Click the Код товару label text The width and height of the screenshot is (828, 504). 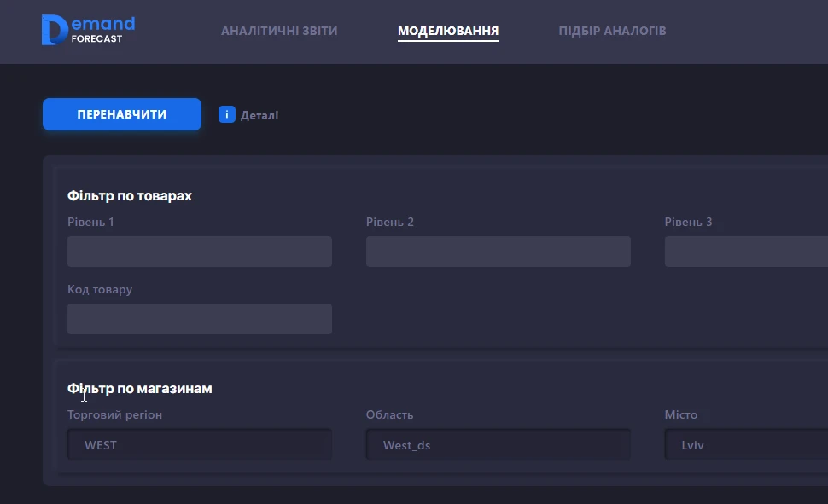(x=100, y=290)
